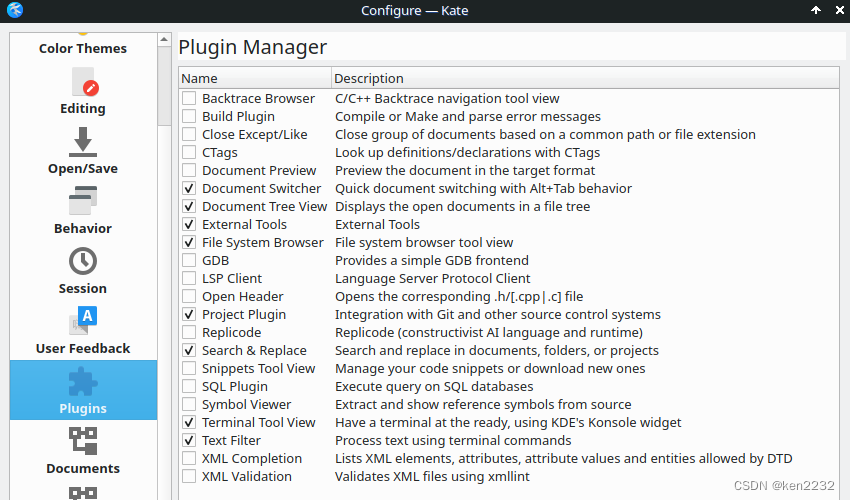Uncheck Terminal Tool View plugin
850x500 pixels.
tap(189, 422)
